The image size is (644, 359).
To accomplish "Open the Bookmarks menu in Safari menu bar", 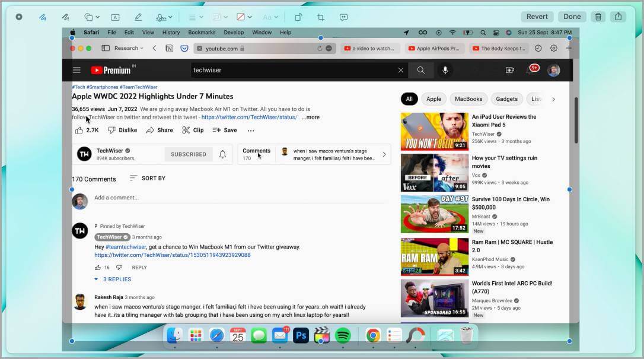I will 202,33.
